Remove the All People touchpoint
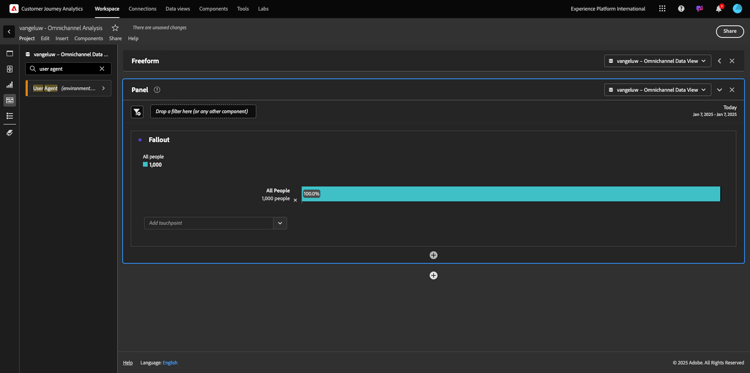The height and width of the screenshot is (373, 750). tap(295, 200)
